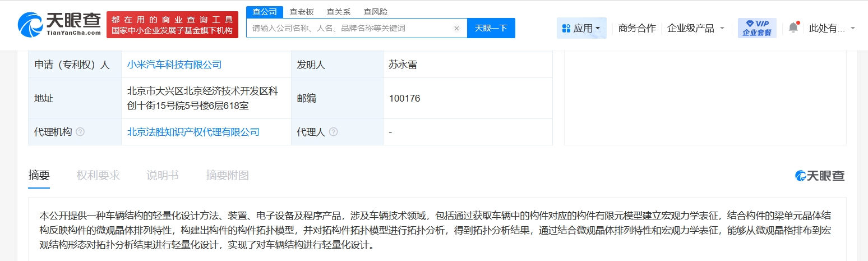Viewport: 868px width, 261px height.
Task: Open the 权利要求 tab
Action: [98, 175]
